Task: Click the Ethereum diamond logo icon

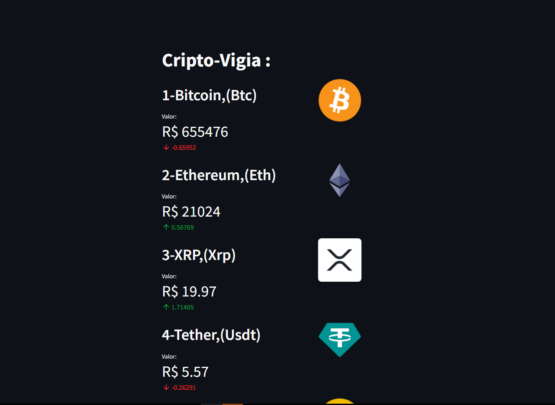Action: 339,180
